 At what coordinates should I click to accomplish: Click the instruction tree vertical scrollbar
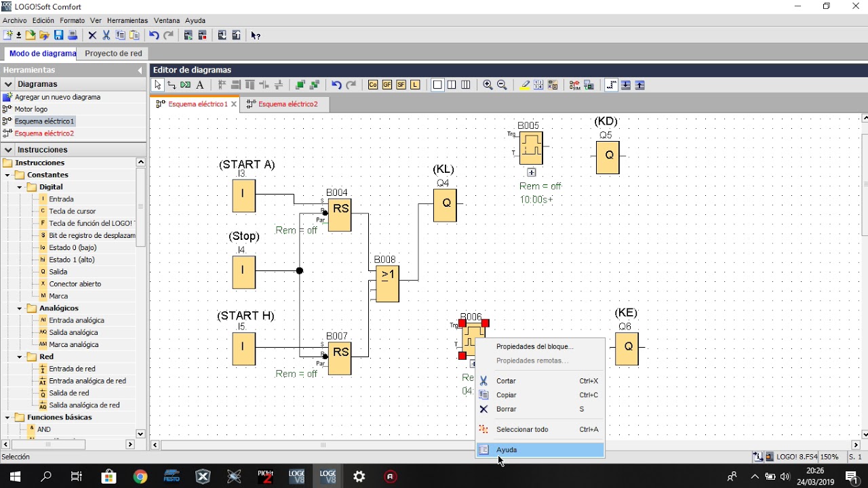pos(141,207)
